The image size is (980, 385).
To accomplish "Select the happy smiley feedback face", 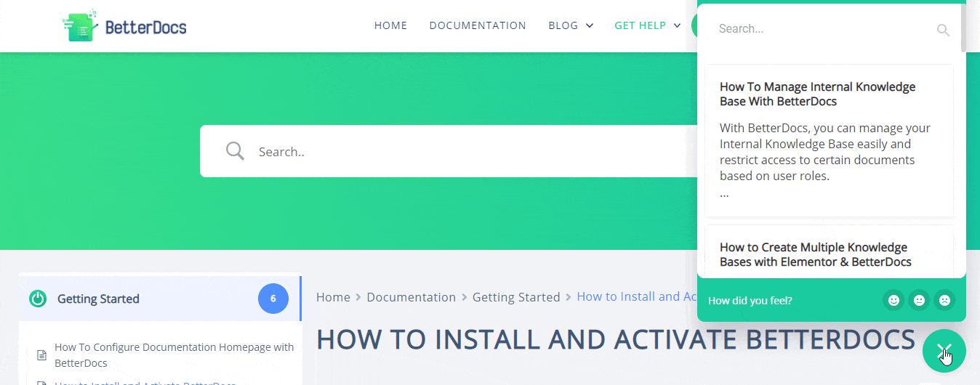I will point(893,300).
